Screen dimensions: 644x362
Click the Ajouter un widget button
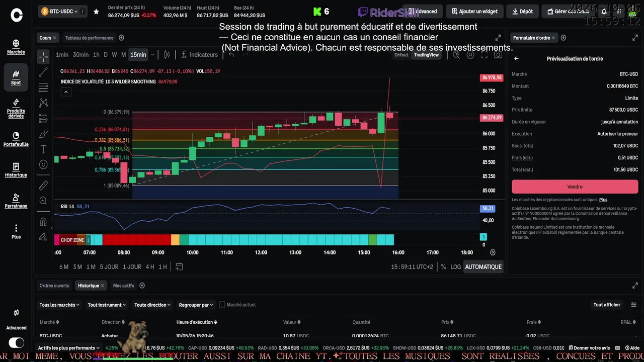pyautogui.click(x=474, y=11)
